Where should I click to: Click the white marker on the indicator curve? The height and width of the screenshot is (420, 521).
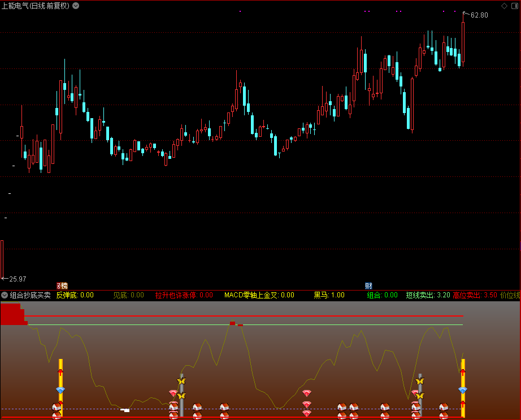click(125, 410)
